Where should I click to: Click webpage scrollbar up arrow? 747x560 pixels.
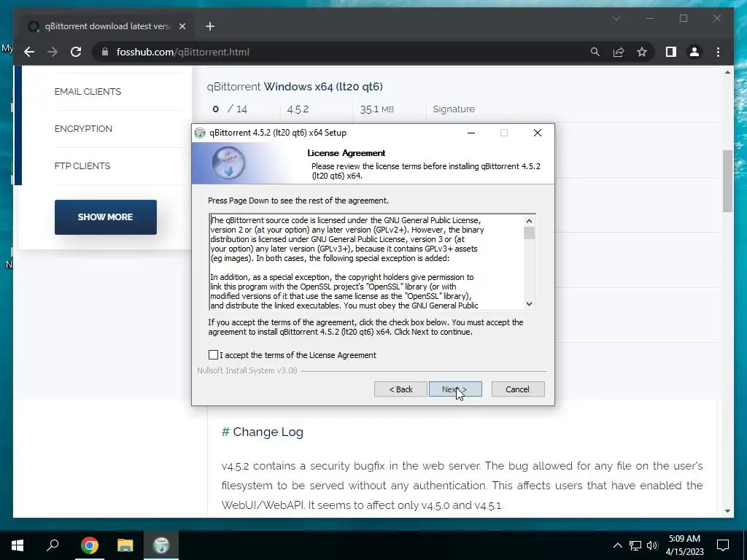click(x=727, y=72)
